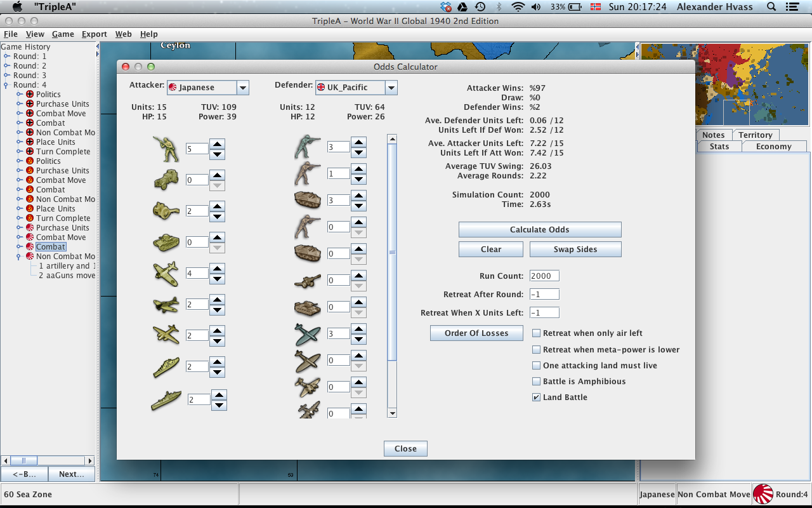Click the UK_Pacific infantry icon with count 3

click(x=308, y=147)
